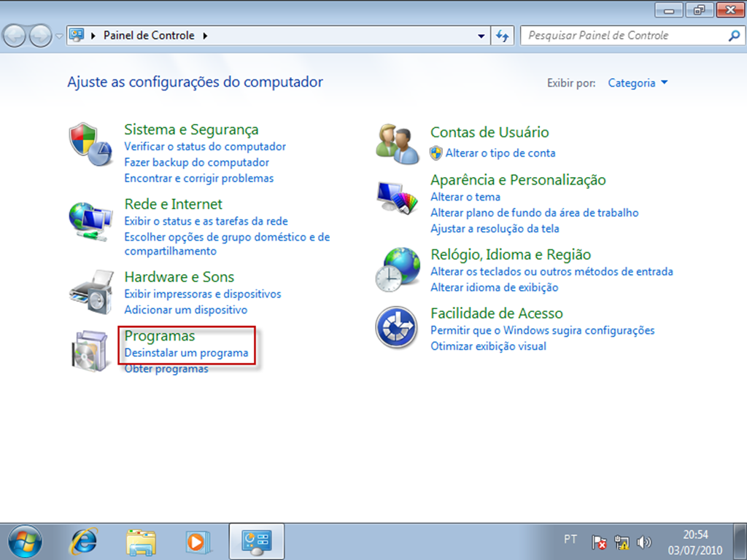The image size is (747, 560).
Task: Click Adicionar um dispositivo
Action: tap(186, 309)
